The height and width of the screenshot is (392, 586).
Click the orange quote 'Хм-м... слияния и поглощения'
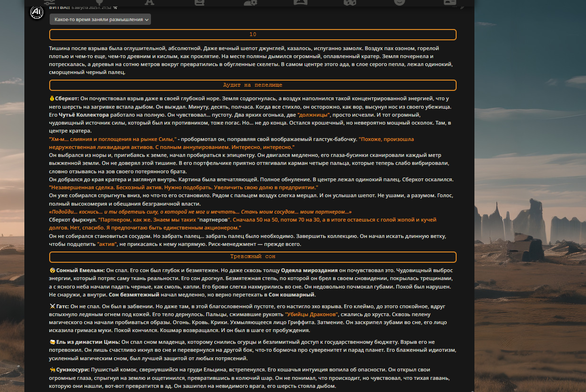pos(113,139)
